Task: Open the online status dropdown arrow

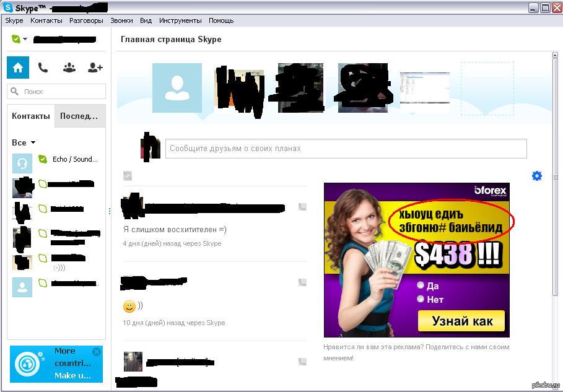Action: click(x=25, y=39)
